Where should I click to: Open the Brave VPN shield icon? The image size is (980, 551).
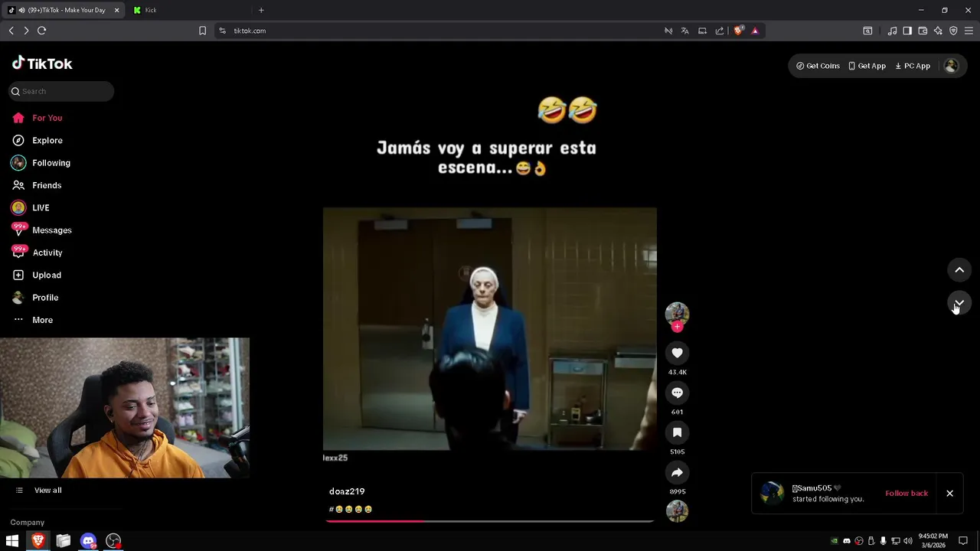coord(953,31)
